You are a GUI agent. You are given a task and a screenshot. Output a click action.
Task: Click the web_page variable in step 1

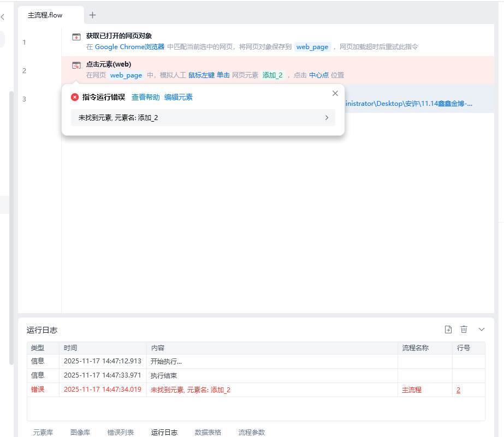[x=312, y=47]
